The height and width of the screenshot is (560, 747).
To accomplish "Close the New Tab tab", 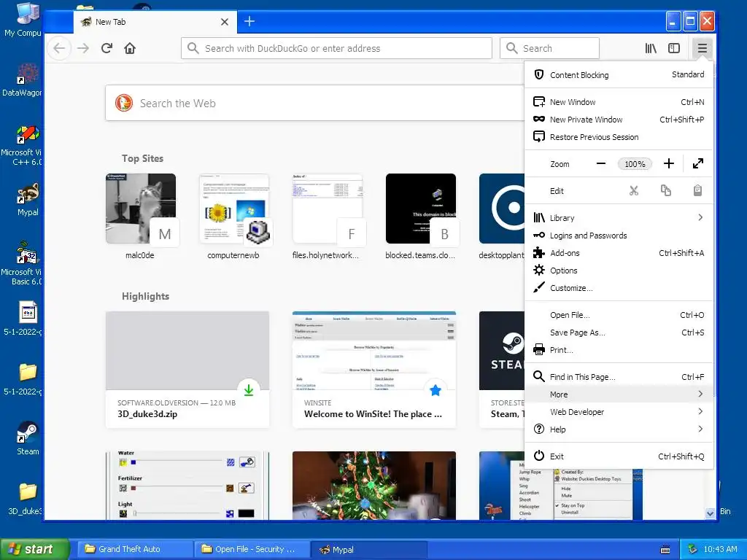I will click(x=225, y=22).
